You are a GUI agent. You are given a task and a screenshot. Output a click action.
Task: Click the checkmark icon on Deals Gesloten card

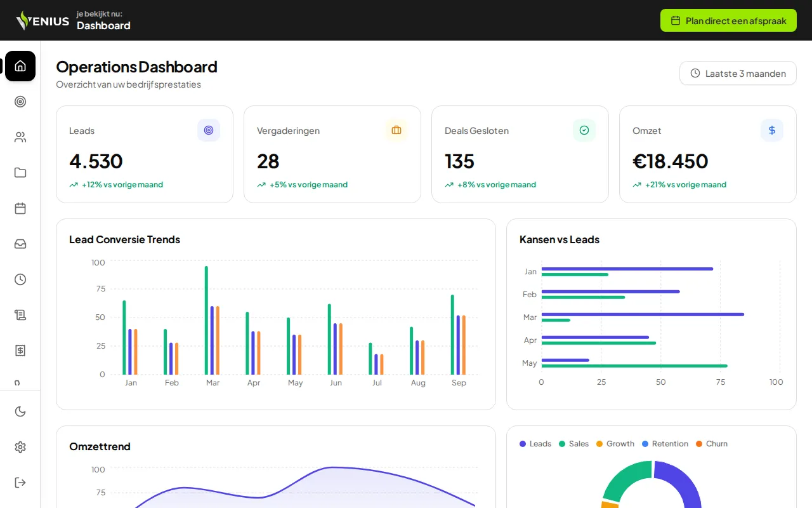(584, 130)
